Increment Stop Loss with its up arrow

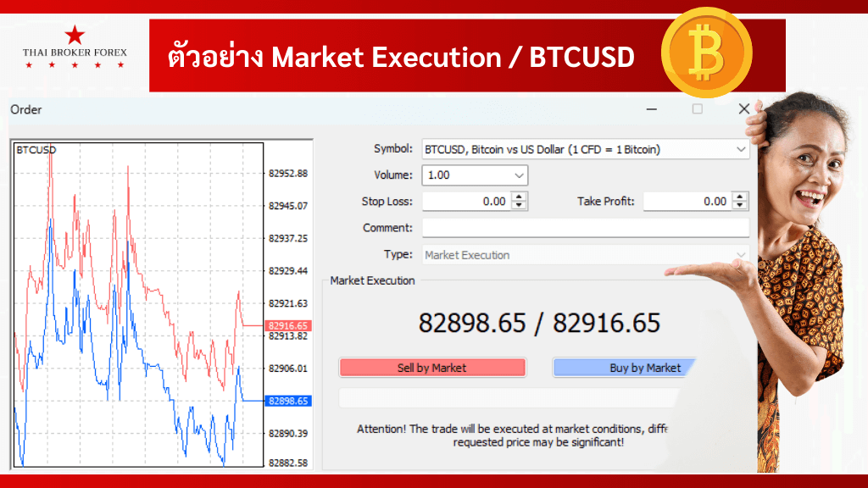coord(520,197)
